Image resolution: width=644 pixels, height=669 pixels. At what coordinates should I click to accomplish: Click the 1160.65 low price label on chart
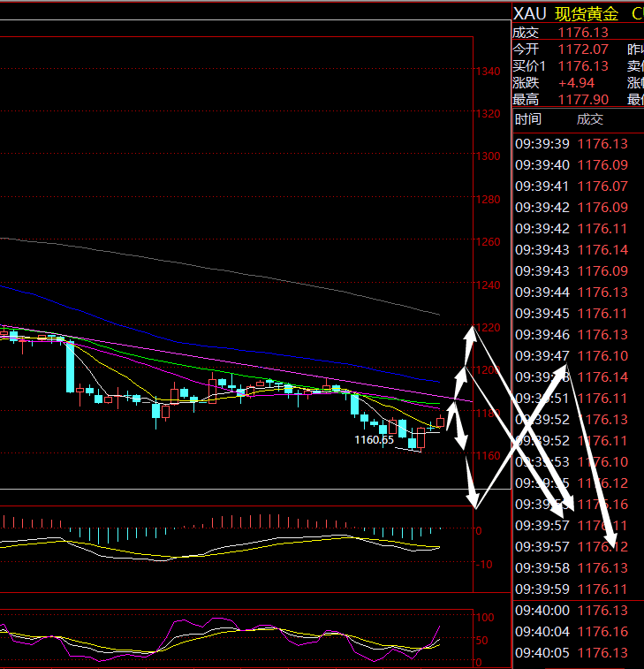coord(374,439)
